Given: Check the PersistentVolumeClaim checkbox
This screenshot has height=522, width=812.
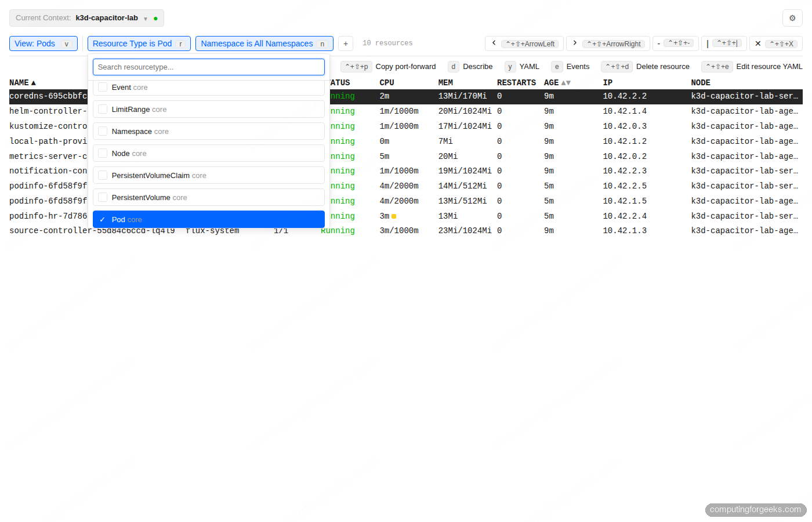Looking at the screenshot, I should point(103,175).
